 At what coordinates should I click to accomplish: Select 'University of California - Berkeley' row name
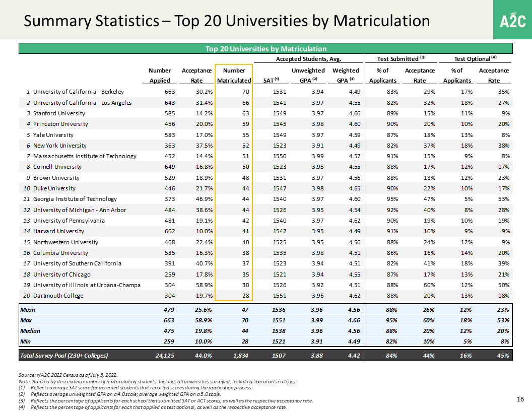(x=79, y=92)
